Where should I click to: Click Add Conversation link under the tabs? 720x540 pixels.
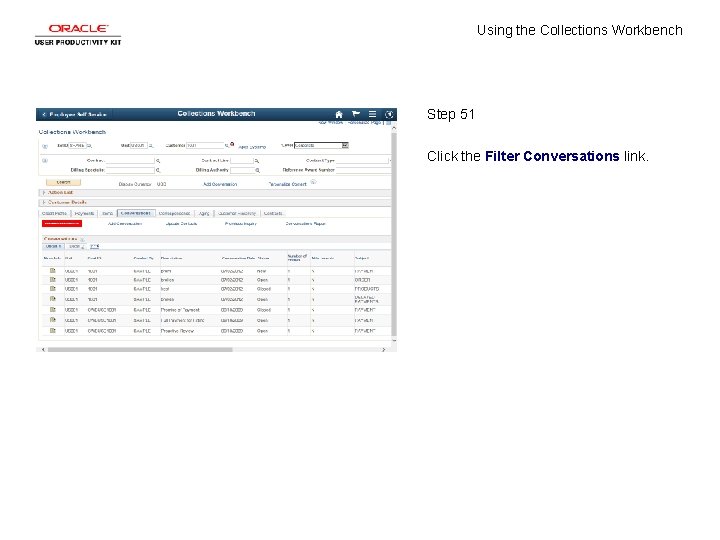point(125,224)
